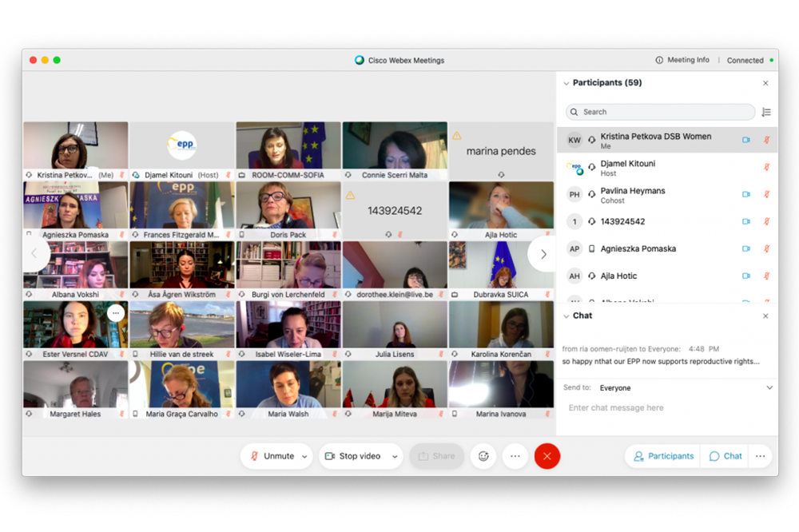
Task: Select Doris Pack's video thumbnail
Action: [x=288, y=210]
